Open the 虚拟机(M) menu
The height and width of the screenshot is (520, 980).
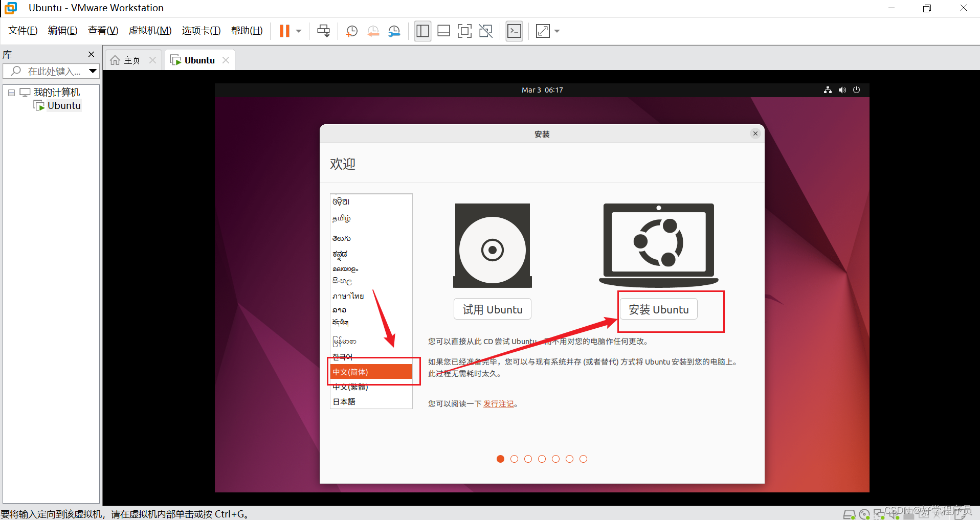[x=150, y=31]
